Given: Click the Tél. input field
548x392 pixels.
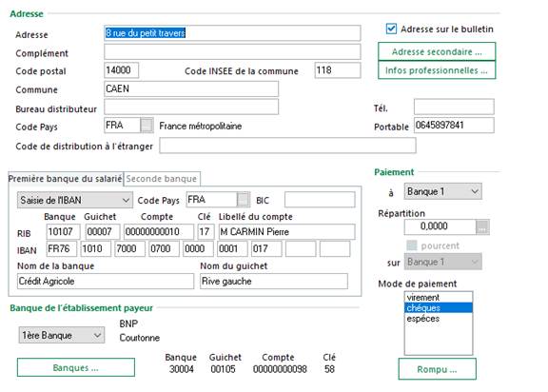Looking at the screenshot, I should coord(454,107).
